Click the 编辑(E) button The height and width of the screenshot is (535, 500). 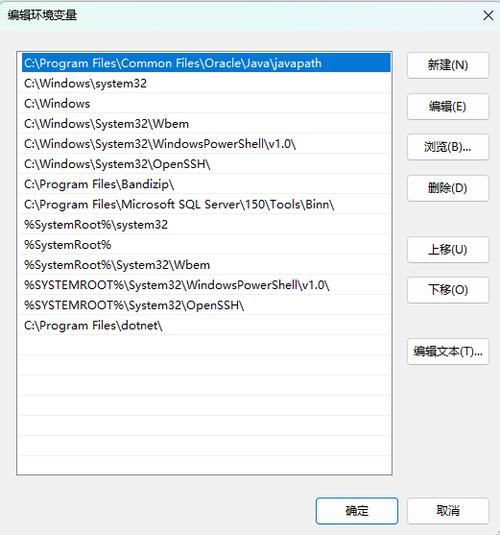point(448,106)
